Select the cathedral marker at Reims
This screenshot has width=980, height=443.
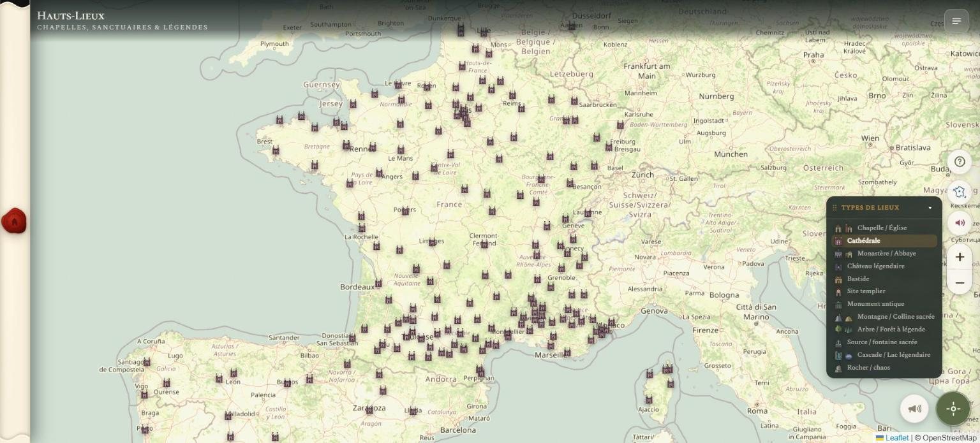(512, 95)
